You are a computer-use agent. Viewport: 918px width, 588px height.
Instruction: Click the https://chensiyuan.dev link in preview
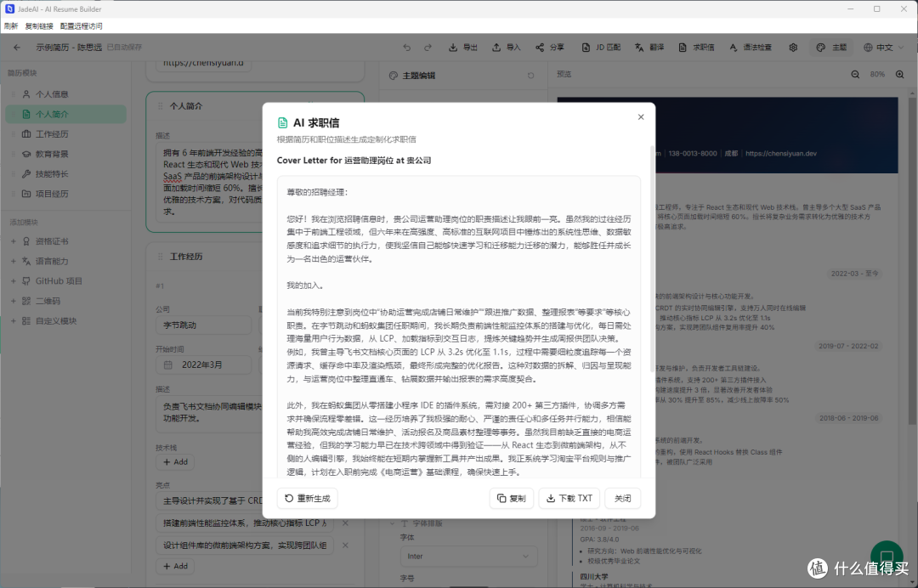780,153
